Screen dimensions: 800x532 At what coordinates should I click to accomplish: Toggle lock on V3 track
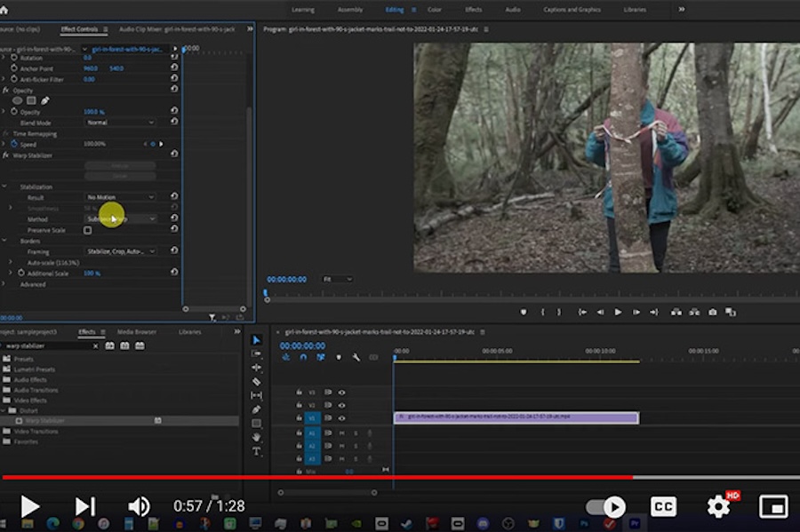[x=299, y=392]
